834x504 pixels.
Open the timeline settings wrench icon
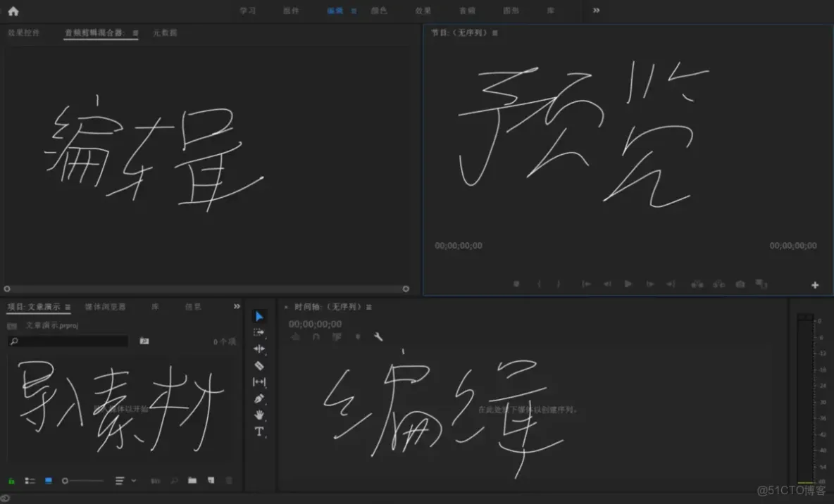click(x=379, y=336)
